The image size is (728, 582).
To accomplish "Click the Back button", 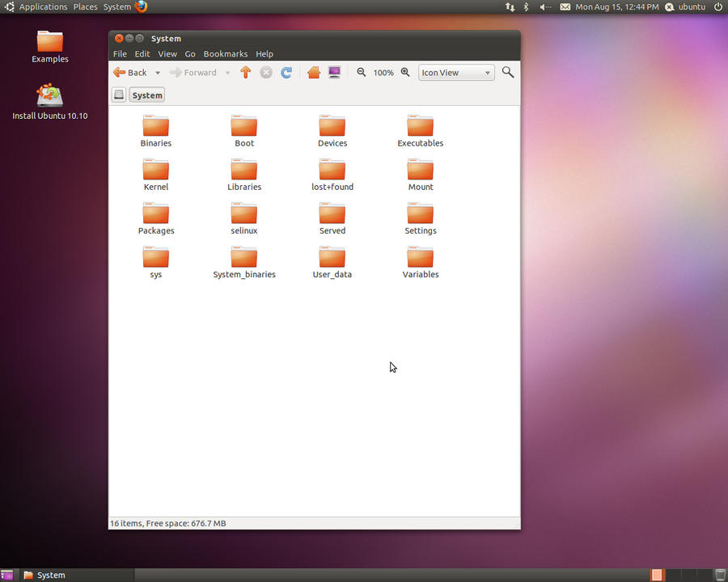I will [x=130, y=73].
